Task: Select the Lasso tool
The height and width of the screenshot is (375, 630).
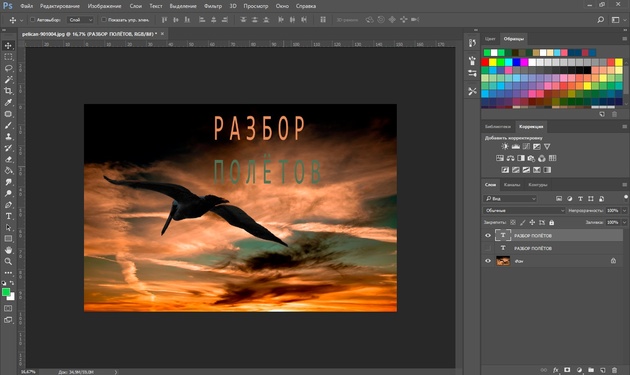Action: pyautogui.click(x=8, y=68)
